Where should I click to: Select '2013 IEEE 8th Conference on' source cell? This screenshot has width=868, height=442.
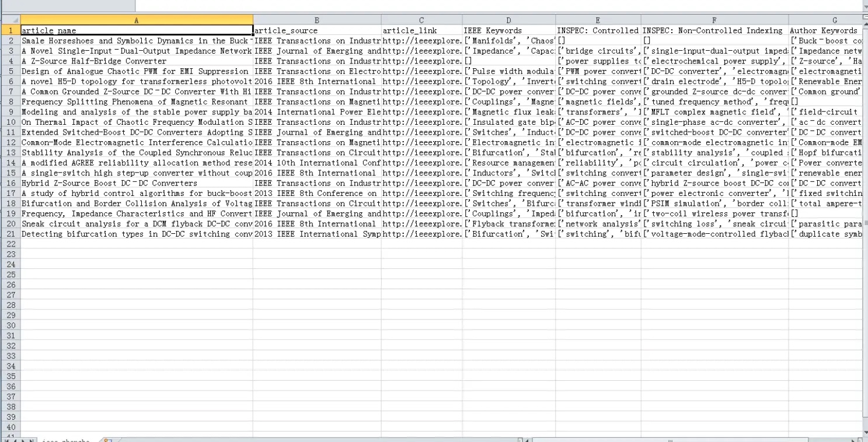[x=317, y=194]
